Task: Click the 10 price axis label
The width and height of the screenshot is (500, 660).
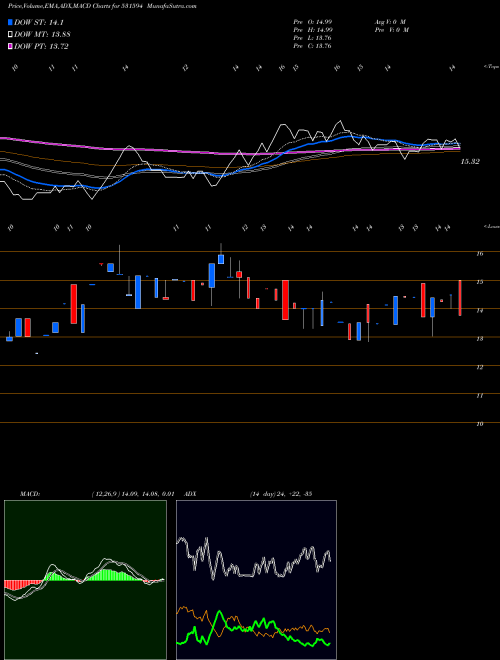Action: tap(479, 424)
